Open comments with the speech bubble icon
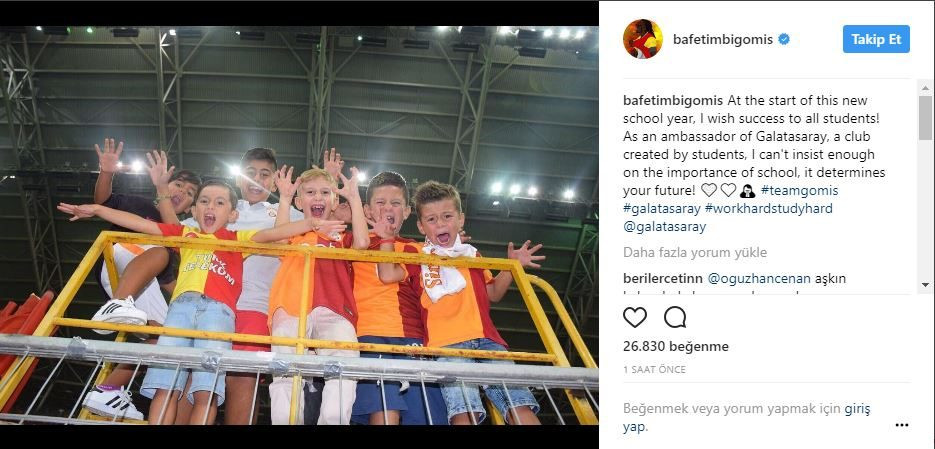Screen dimensions: 935x449 pyautogui.click(x=674, y=317)
